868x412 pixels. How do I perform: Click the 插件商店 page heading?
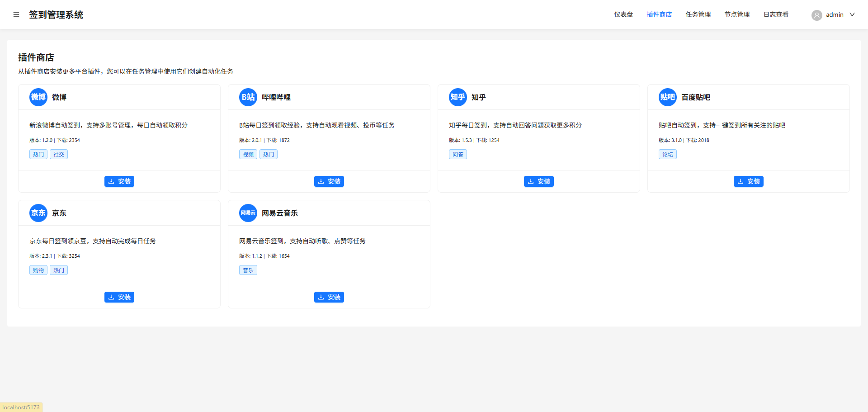point(36,57)
